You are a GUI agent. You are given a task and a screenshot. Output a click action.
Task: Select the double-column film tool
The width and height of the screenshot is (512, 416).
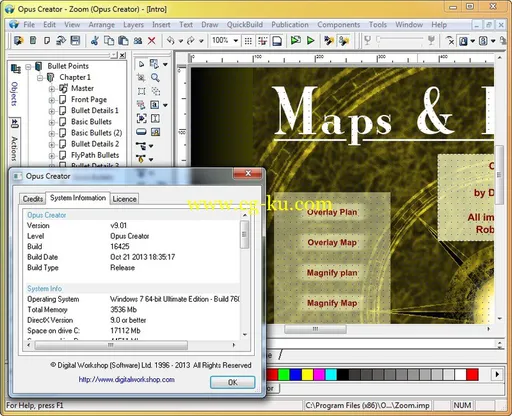[155, 118]
